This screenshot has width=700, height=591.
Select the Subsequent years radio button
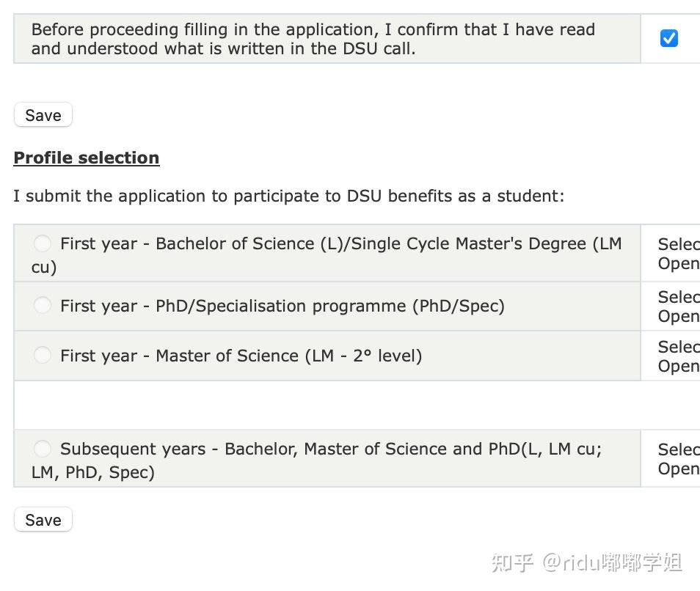43,448
